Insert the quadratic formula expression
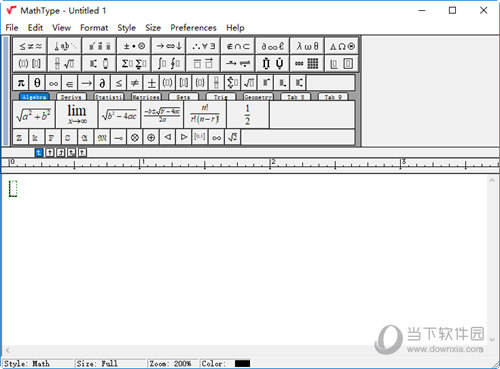The height and width of the screenshot is (369, 500). (x=162, y=115)
